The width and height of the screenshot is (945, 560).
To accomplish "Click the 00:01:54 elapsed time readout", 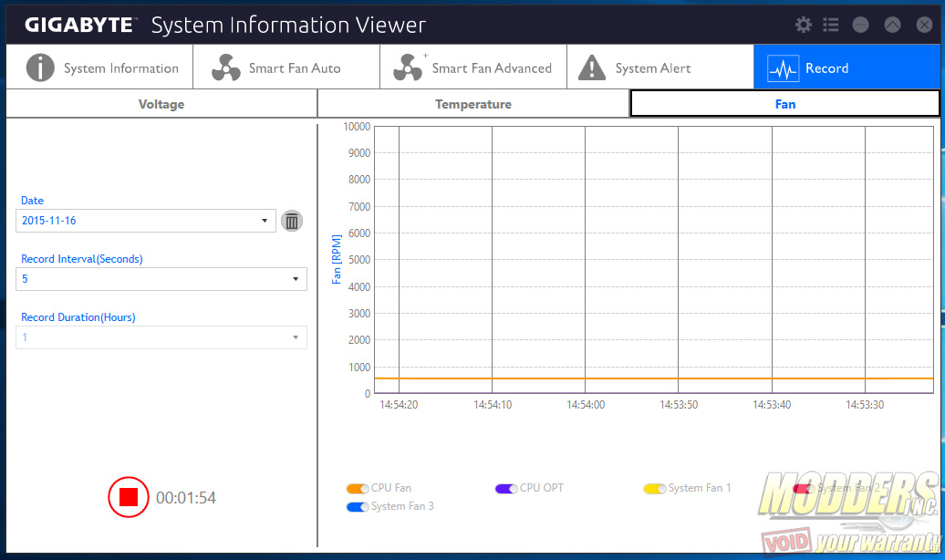I will 186,498.
